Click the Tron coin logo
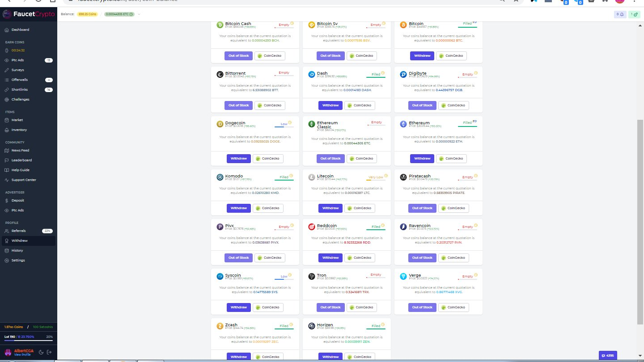This screenshot has height=362, width=644. click(x=312, y=277)
